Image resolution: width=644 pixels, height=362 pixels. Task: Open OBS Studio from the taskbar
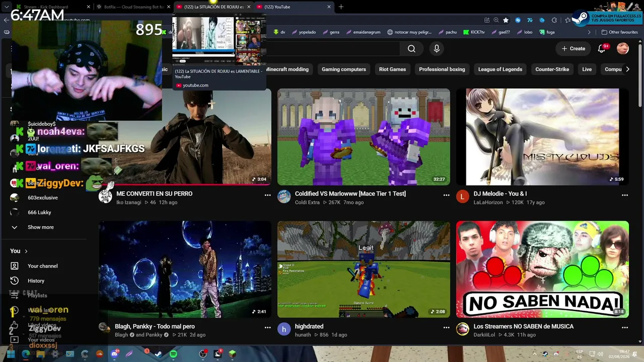[203, 354]
